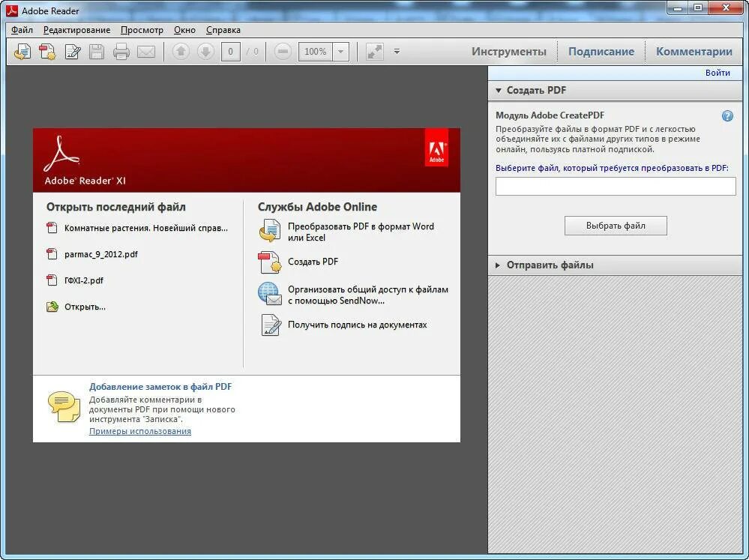Viewport: 749px width, 560px height.
Task: Open the Просмотр menu
Action: (142, 30)
